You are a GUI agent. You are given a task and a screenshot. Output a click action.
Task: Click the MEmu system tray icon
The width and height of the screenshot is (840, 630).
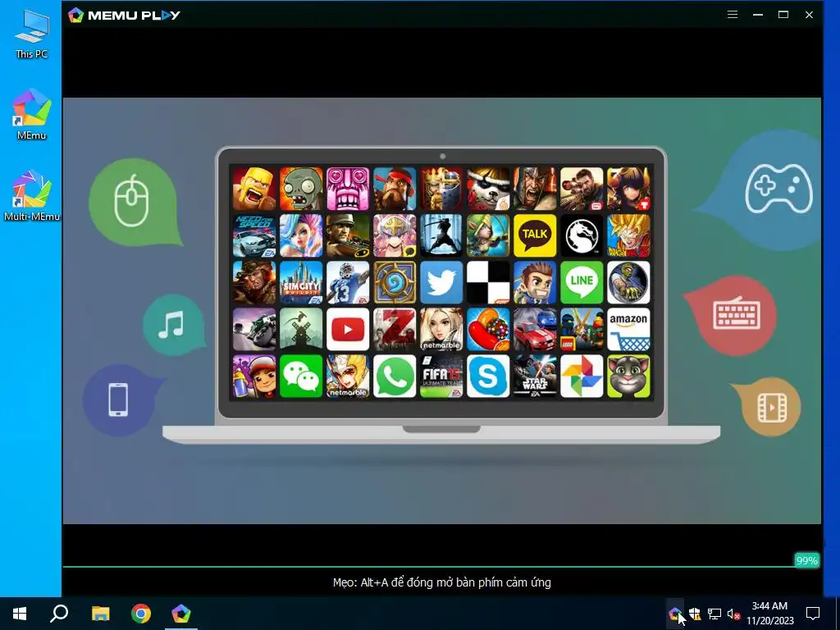coord(674,614)
